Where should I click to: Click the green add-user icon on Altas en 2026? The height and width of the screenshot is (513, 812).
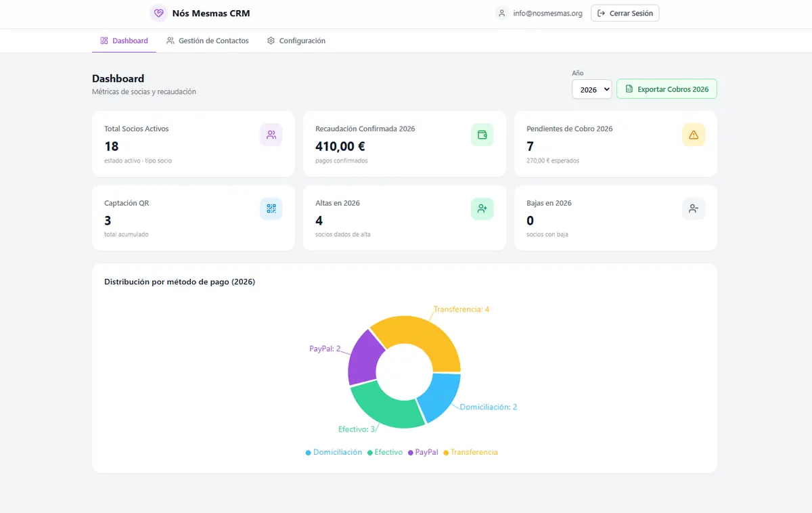482,208
